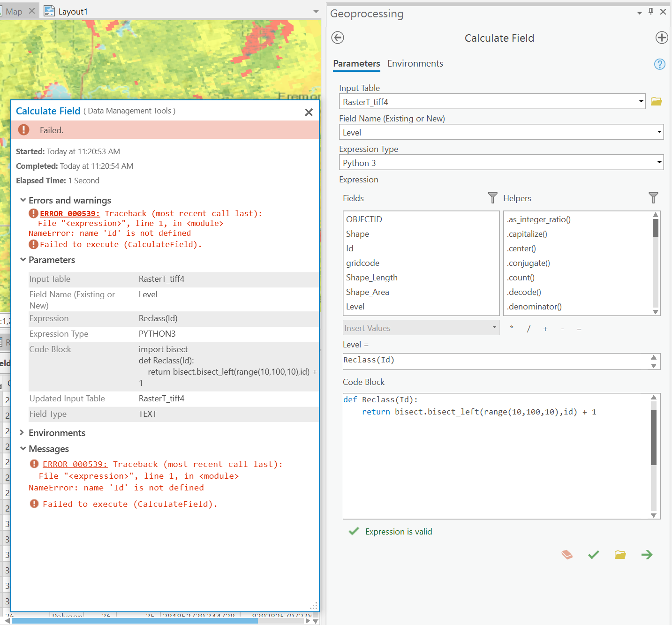The image size is (672, 625).
Task: Insert equals operator button
Action: click(579, 329)
